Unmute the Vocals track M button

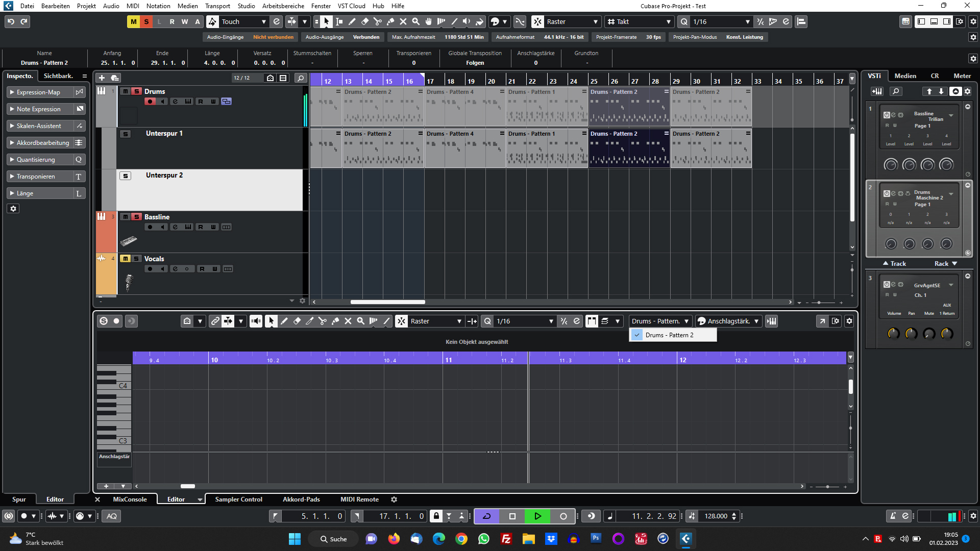coord(125,259)
